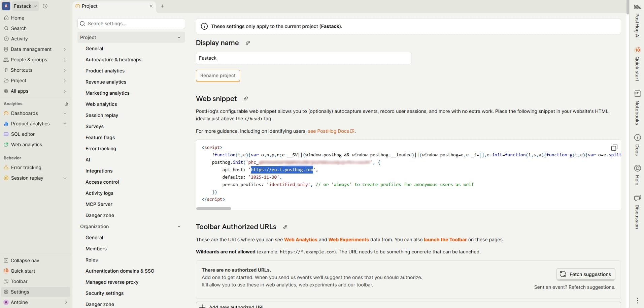Open the Fastack project switcher dropdown
This screenshot has width=644, height=308.
point(26,6)
